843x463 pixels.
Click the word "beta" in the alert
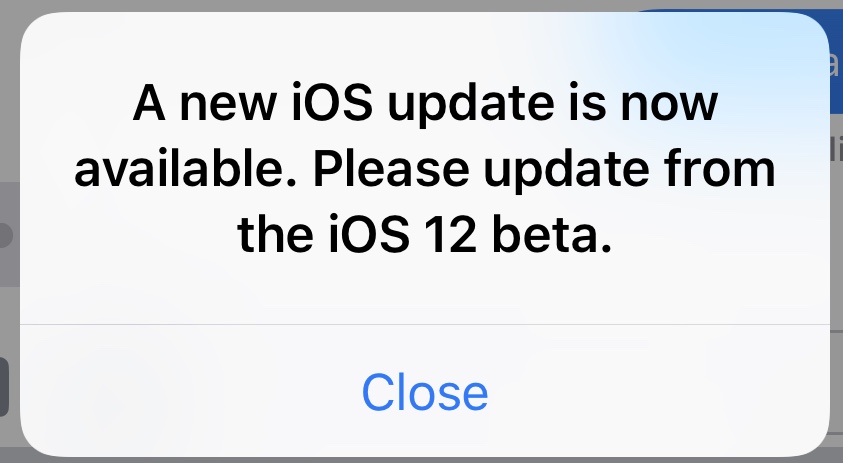(x=546, y=234)
